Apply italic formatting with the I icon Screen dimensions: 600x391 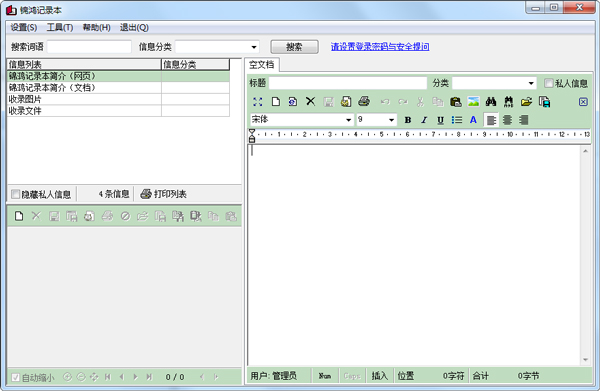424,120
